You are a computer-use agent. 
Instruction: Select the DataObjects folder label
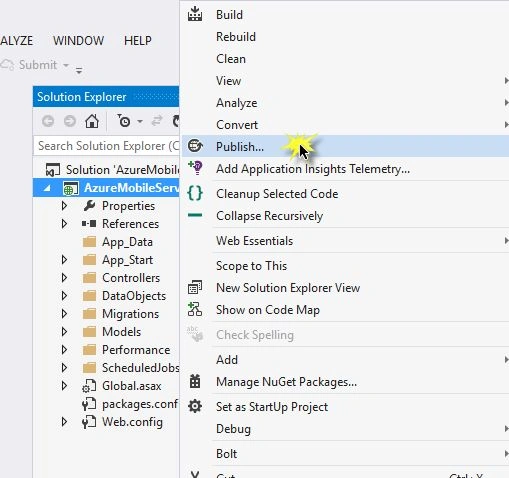click(134, 296)
